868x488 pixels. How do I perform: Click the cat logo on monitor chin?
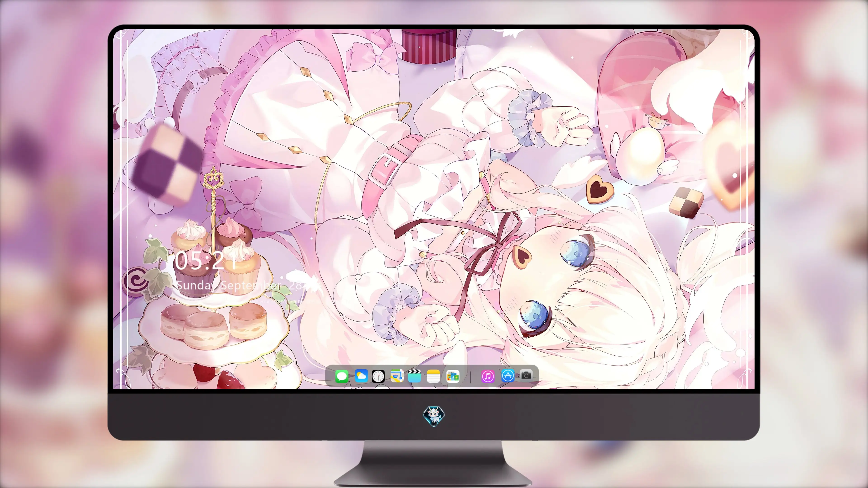[434, 416]
